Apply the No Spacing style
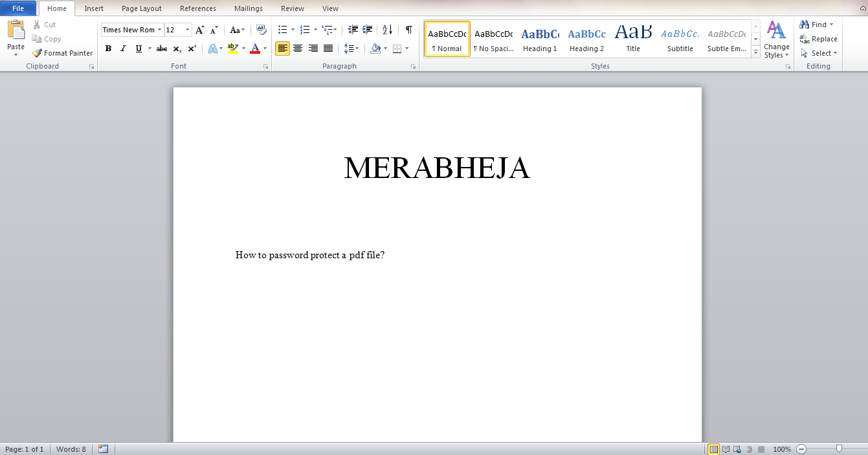This screenshot has width=868, height=455. coord(493,39)
